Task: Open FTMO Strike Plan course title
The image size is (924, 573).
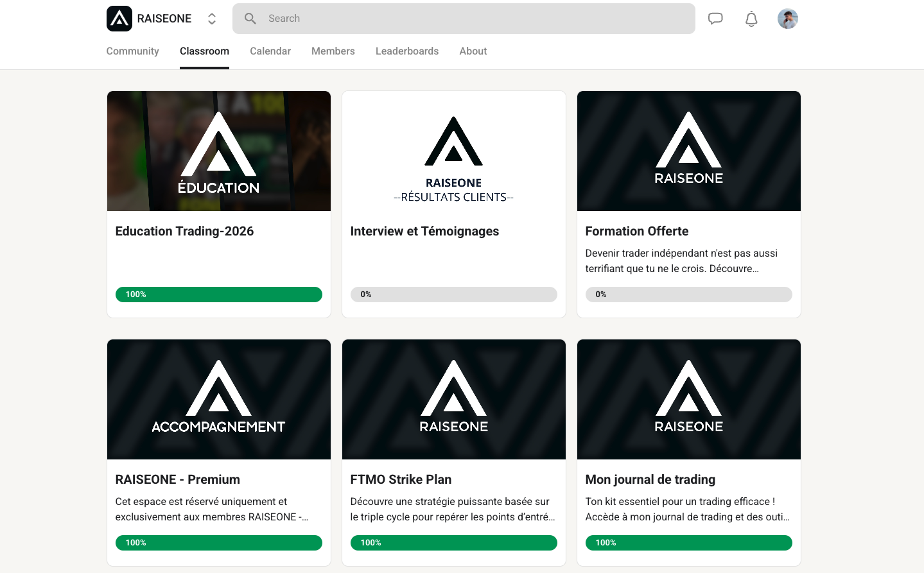Action: [x=401, y=479]
